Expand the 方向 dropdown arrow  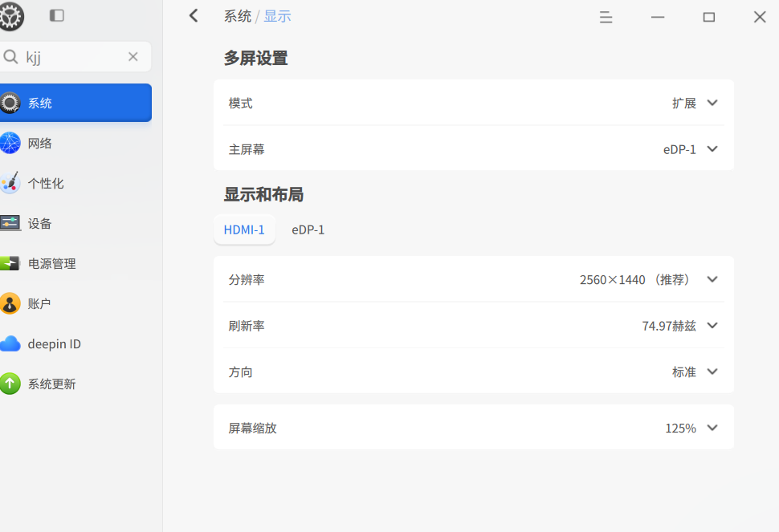tap(712, 372)
